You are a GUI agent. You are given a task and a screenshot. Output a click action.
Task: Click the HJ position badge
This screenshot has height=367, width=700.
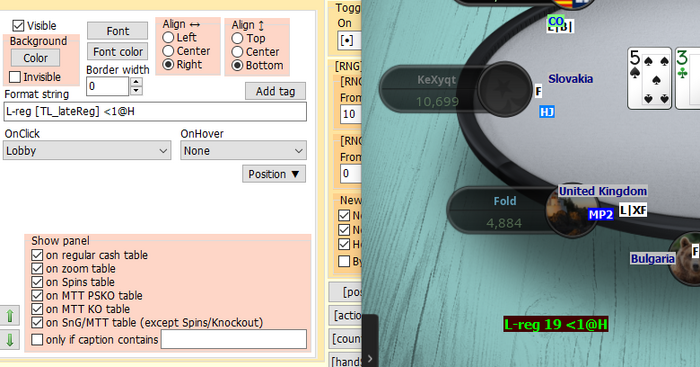pyautogui.click(x=547, y=112)
